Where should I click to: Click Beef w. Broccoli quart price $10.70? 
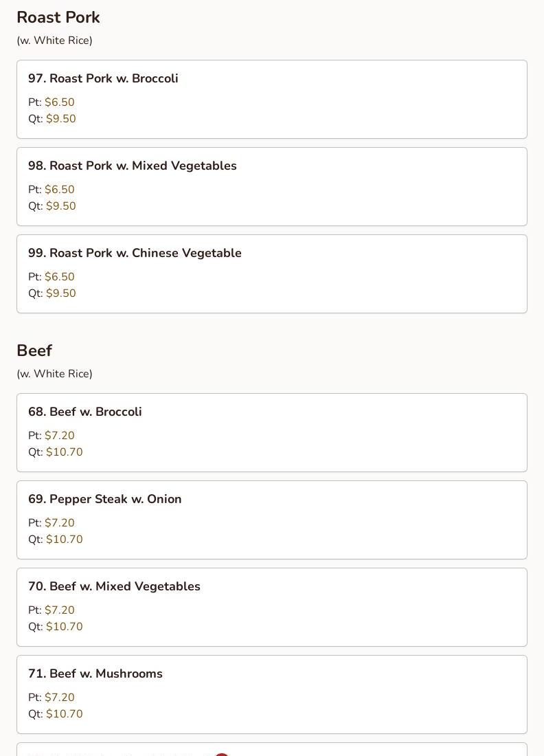pyautogui.click(x=64, y=452)
